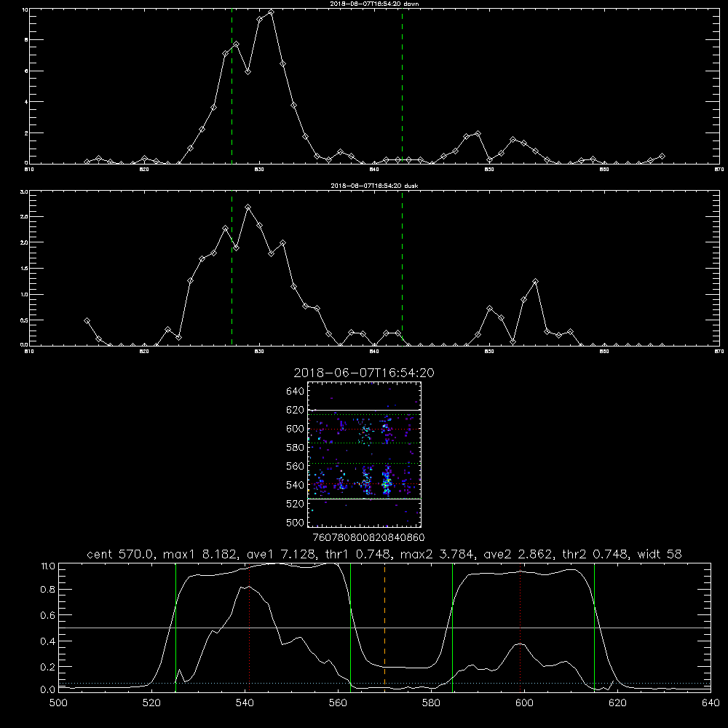The width and height of the screenshot is (728, 728).
Task: Click the '2018-06-07T16:54:20 dawn' plot title
Action: pos(374,4)
